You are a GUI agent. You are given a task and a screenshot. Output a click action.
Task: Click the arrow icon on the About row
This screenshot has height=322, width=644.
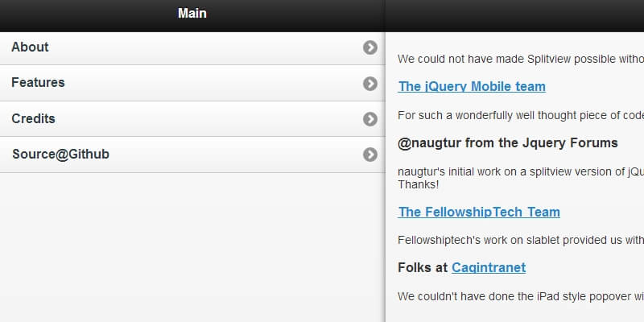pyautogui.click(x=370, y=47)
